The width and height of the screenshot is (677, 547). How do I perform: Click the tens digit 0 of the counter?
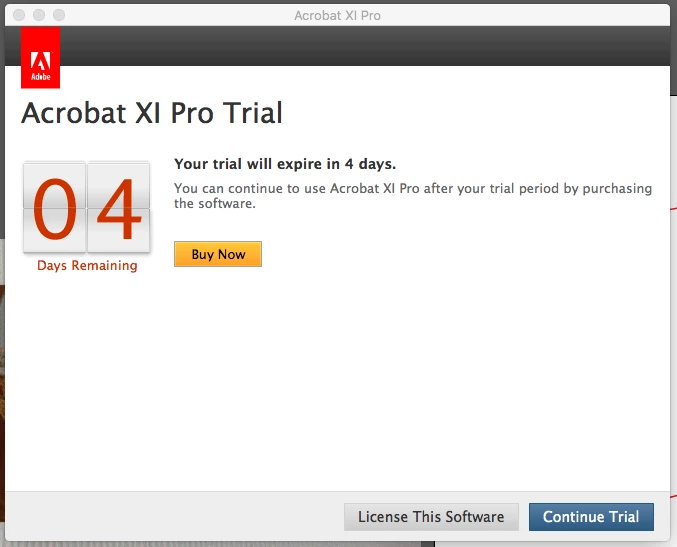[54, 207]
